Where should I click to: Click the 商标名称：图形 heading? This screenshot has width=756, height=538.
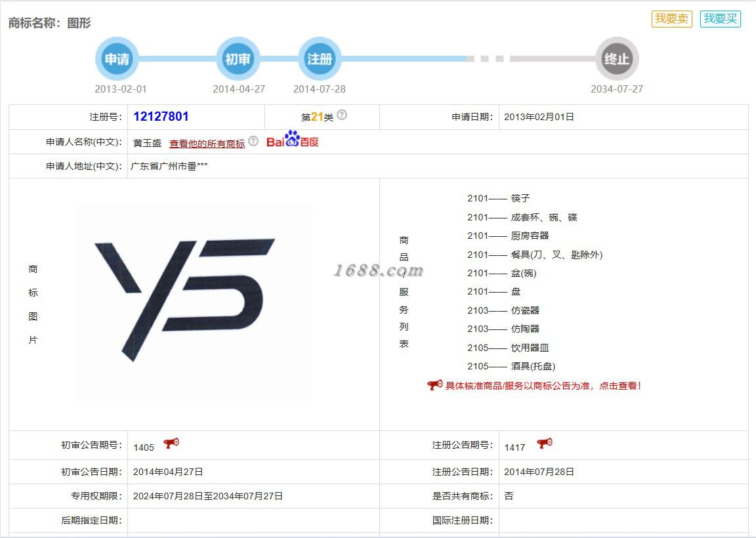coord(50,23)
